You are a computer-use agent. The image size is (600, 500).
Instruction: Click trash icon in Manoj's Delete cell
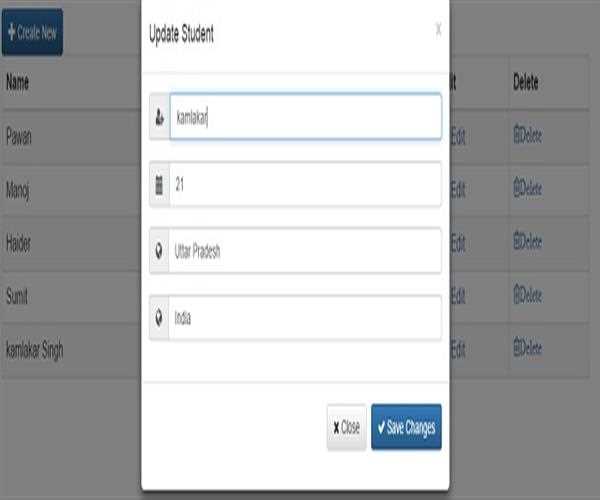[517, 187]
